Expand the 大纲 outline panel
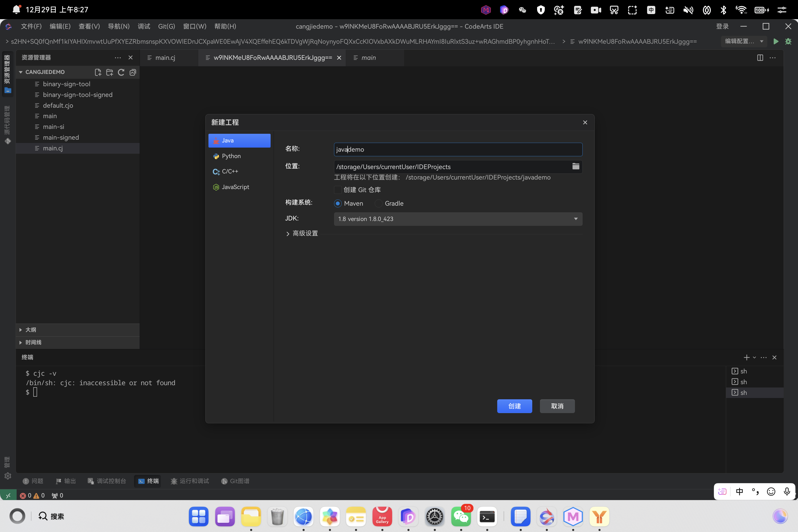Viewport: 798px width, 532px height. [30, 330]
